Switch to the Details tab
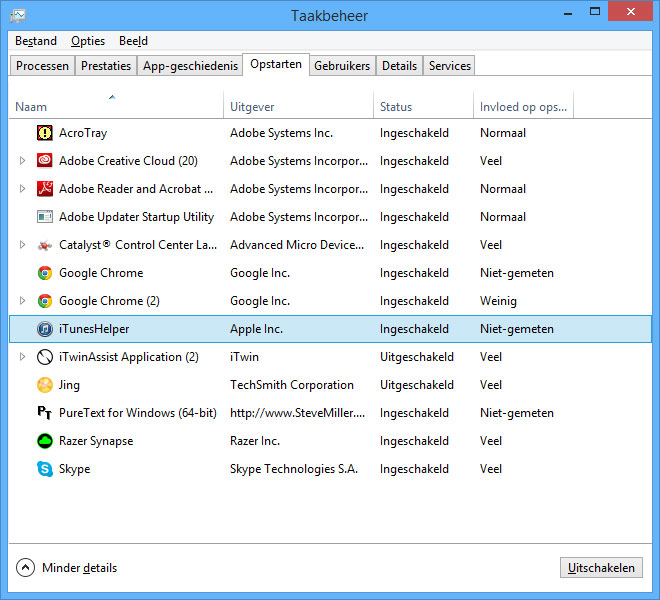This screenshot has height=600, width=660. coord(399,66)
